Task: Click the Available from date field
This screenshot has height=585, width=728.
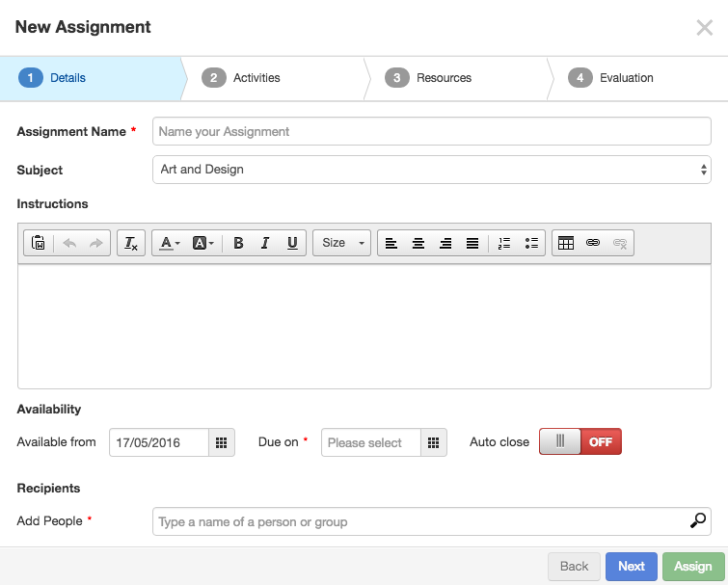Action: [159, 442]
